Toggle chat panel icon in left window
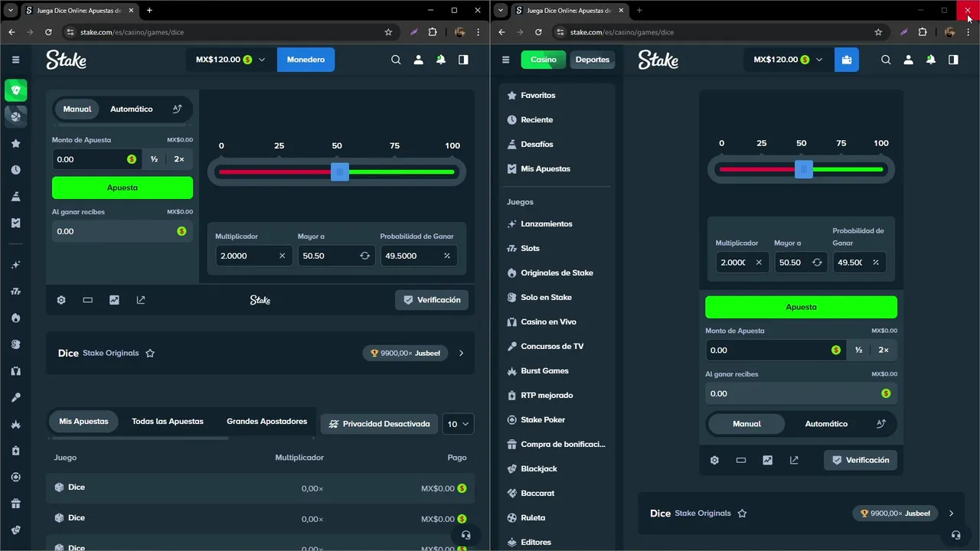Image resolution: width=980 pixels, height=551 pixels. click(x=463, y=60)
